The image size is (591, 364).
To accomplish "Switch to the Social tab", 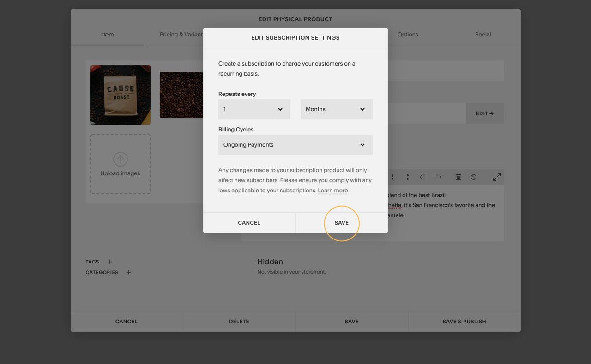I will pyautogui.click(x=483, y=34).
